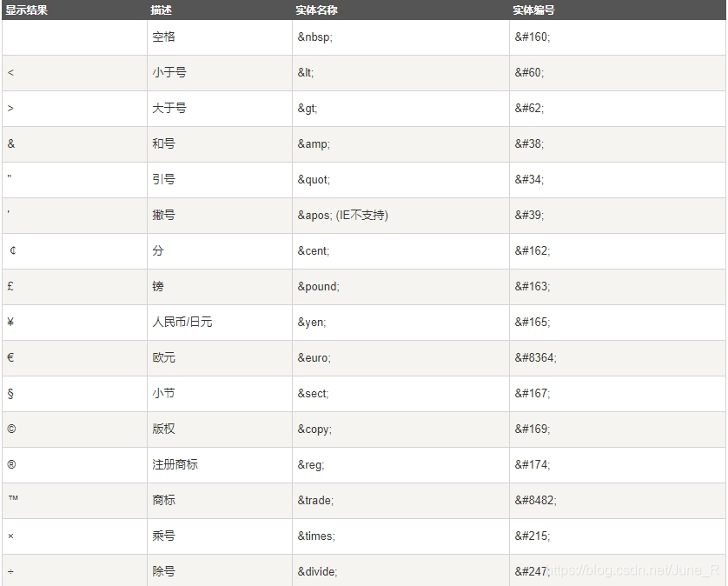Viewport: 728px width, 586px height.
Task: Select the &reg; entity name
Action: point(311,464)
